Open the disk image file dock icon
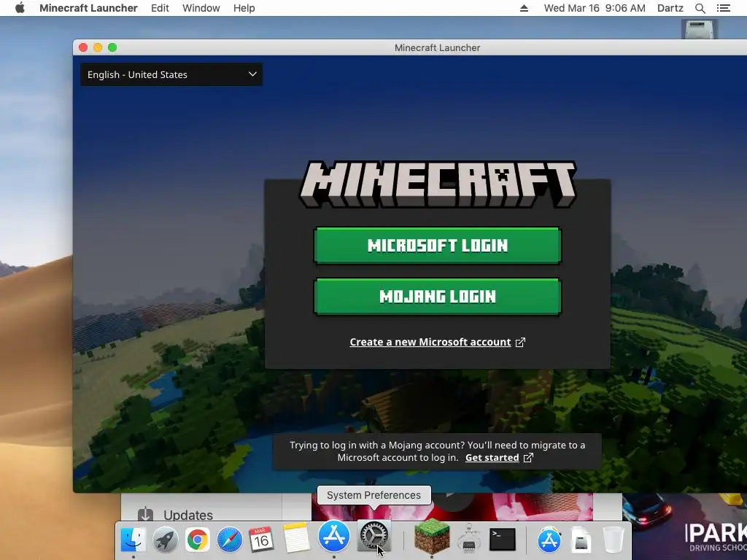The width and height of the screenshot is (747, 560). click(581, 540)
